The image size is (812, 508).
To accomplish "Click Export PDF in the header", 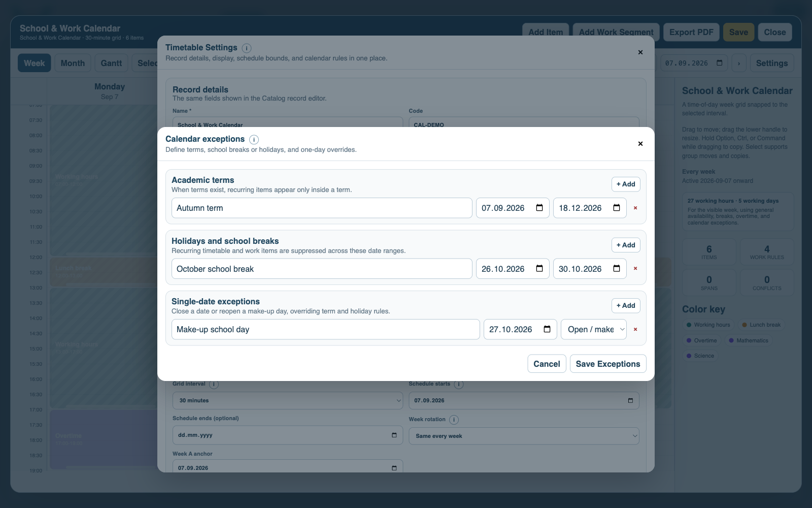I will coord(691,32).
